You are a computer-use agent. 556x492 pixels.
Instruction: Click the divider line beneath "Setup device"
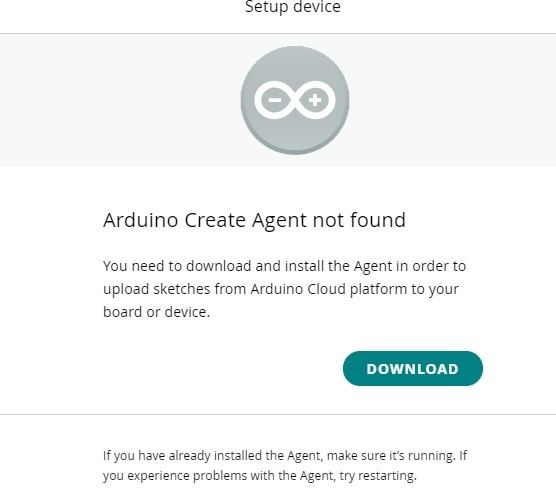[x=278, y=34]
